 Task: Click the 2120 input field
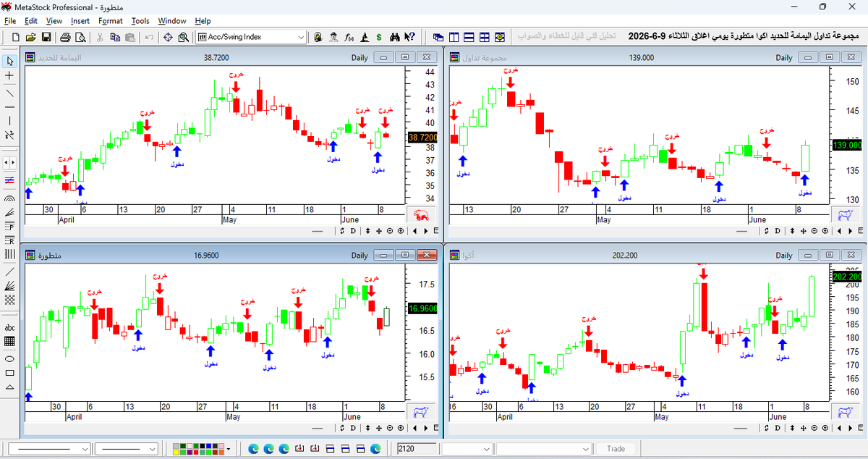pyautogui.click(x=417, y=449)
